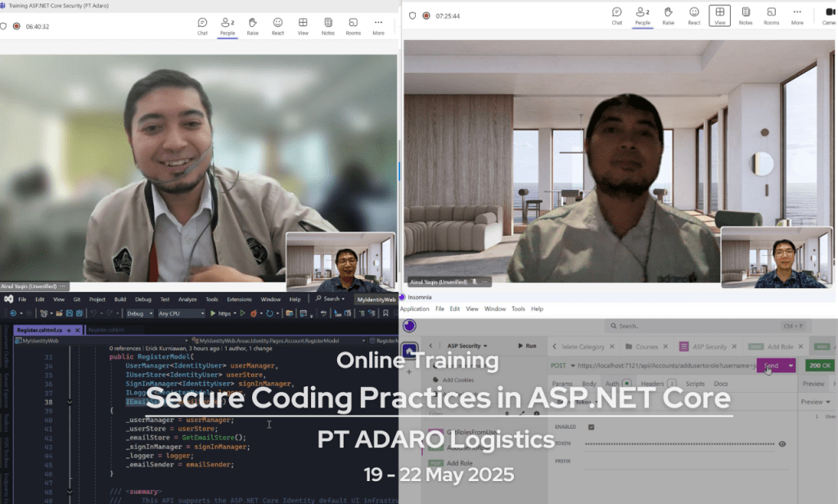Screen dimensions: 838x504
Task: Click the Insomnia home icon in sidebar
Action: tap(409, 349)
